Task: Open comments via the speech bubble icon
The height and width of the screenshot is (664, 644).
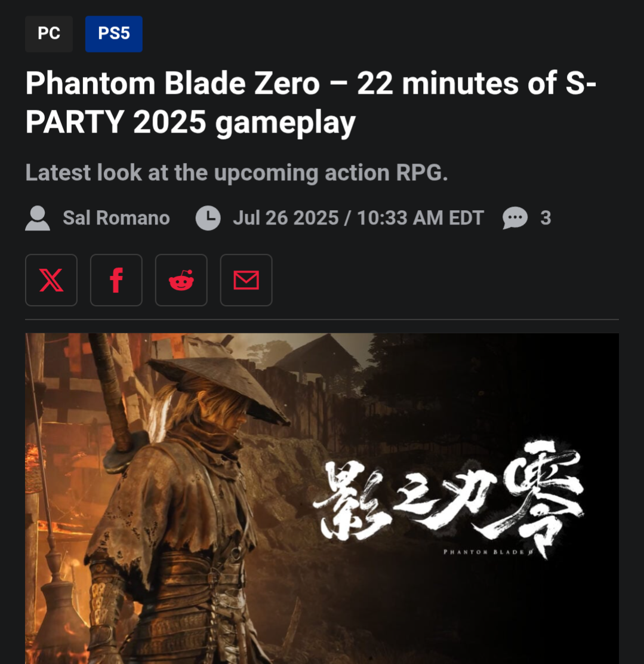Action: 515,218
